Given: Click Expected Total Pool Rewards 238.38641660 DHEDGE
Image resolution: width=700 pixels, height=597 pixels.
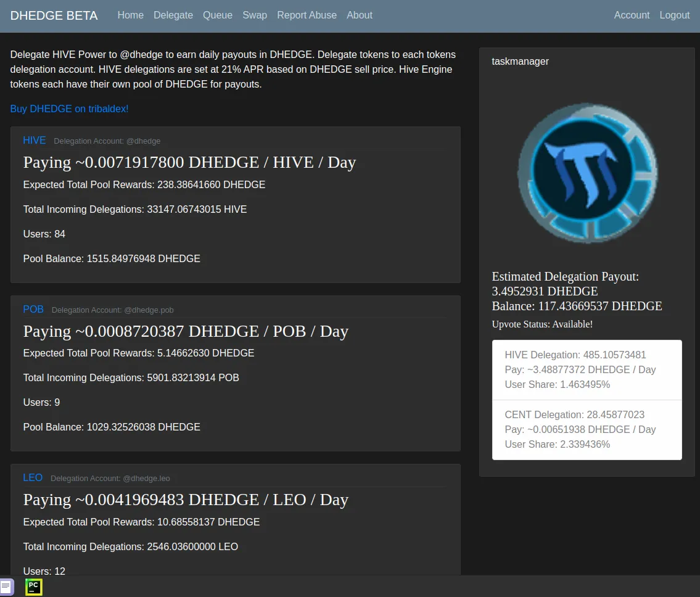Looking at the screenshot, I should [x=144, y=185].
